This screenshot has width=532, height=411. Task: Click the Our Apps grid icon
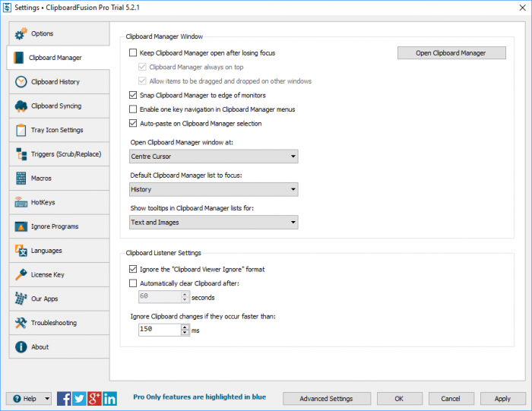[21, 299]
